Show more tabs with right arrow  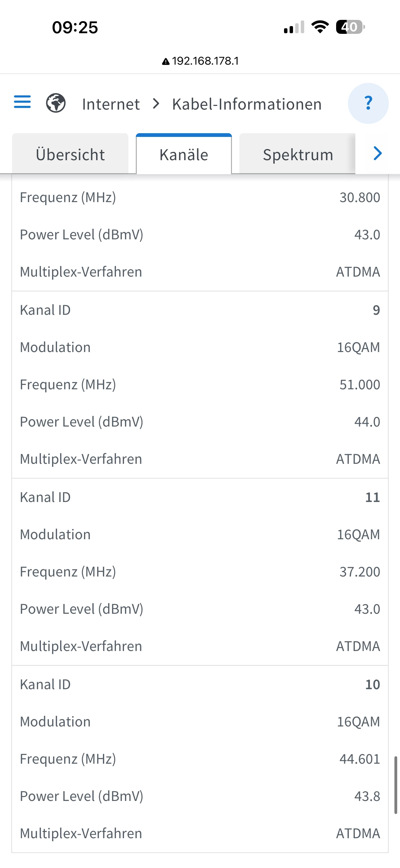click(378, 154)
